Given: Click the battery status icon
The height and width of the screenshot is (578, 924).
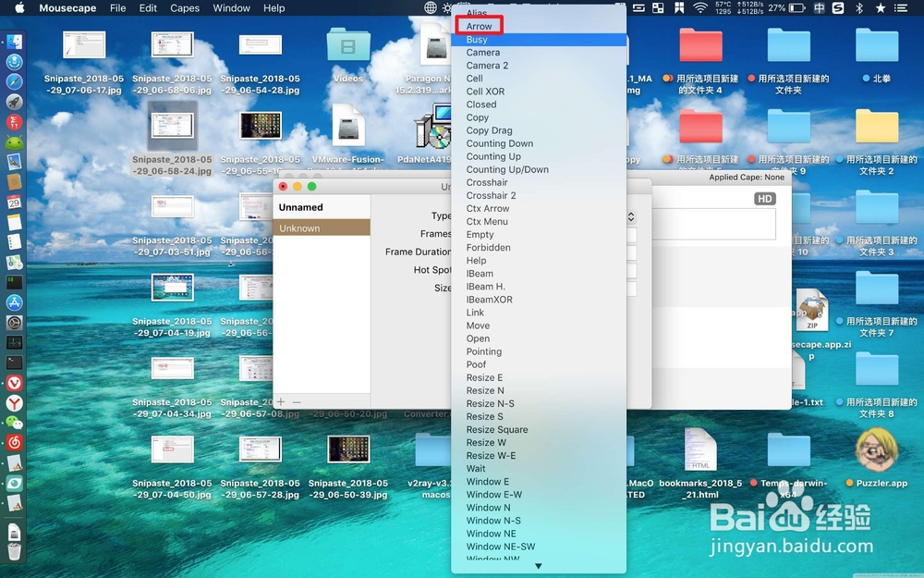Looking at the screenshot, I should coord(797,7).
